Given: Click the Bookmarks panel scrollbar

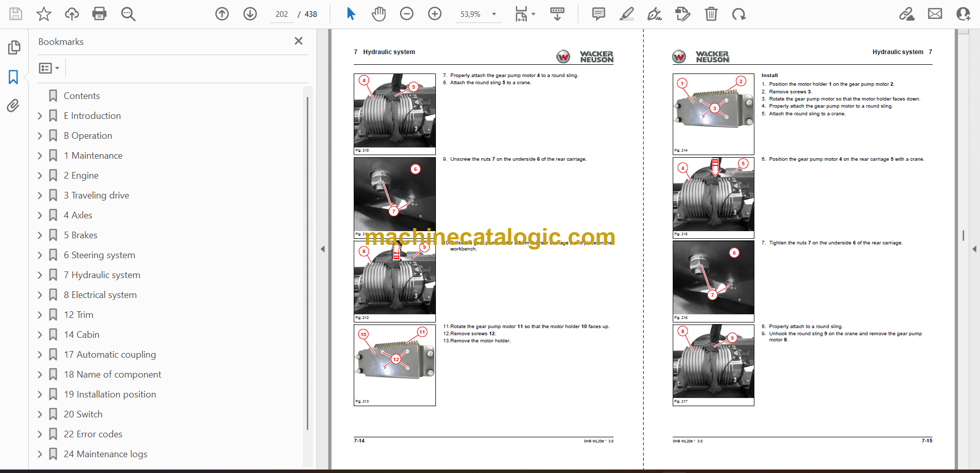Looking at the screenshot, I should (x=307, y=263).
